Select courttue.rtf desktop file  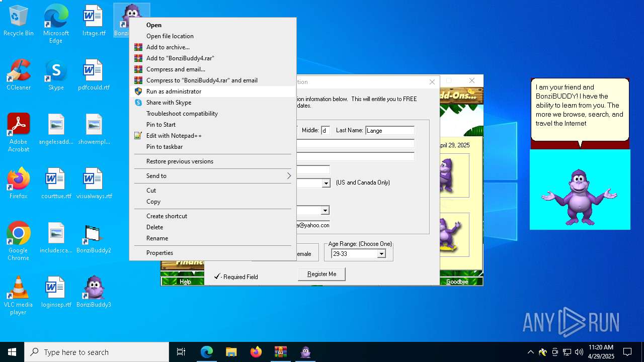pos(56,184)
